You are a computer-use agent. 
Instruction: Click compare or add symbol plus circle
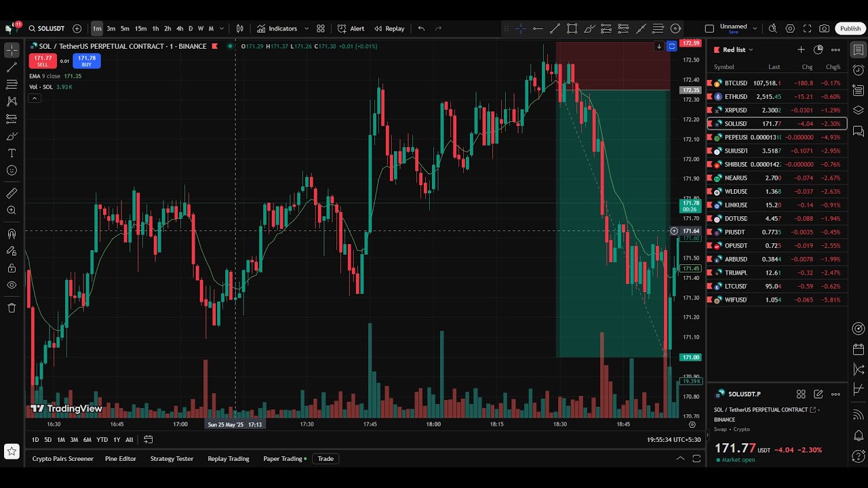(77, 28)
